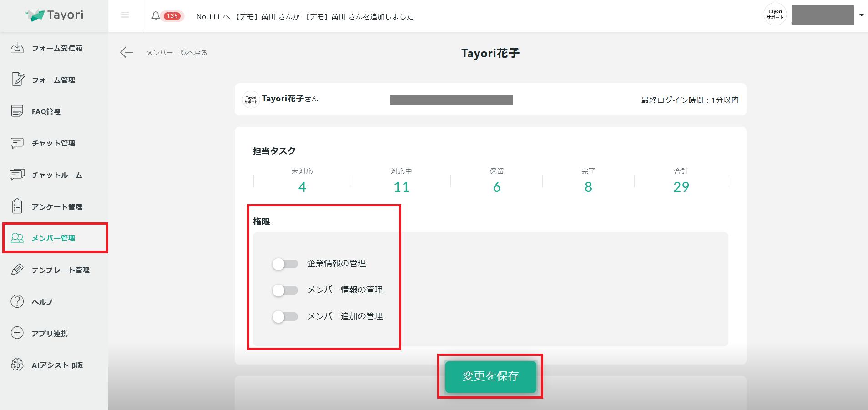Screen dimensions: 868x410
Task: Open ヘルプ menu item
Action: click(x=42, y=302)
